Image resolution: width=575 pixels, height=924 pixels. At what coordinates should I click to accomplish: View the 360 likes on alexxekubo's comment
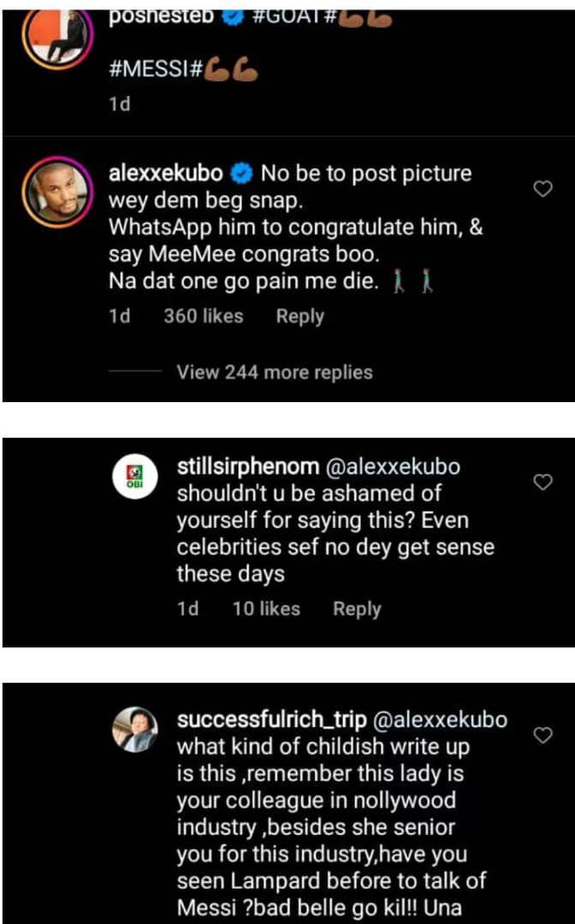tap(204, 317)
